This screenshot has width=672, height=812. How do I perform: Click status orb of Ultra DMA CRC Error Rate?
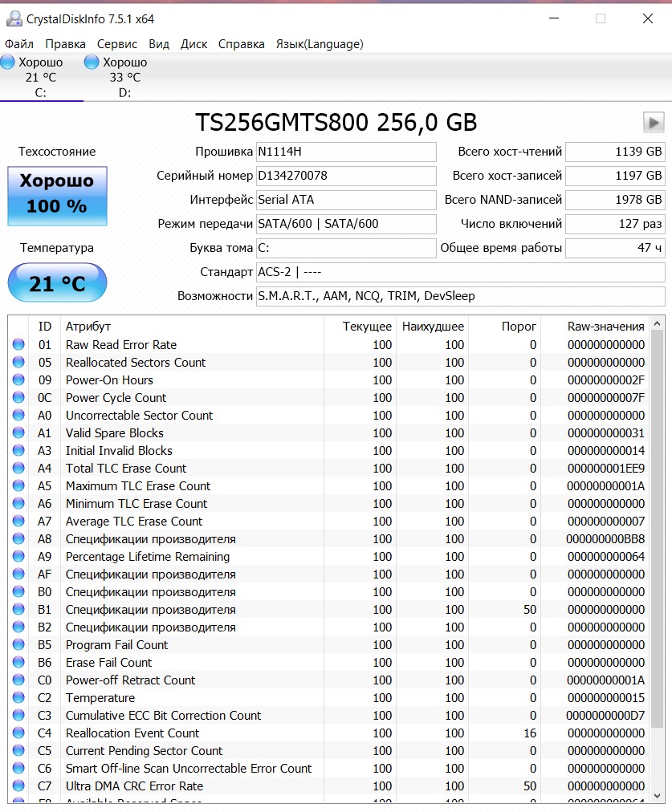[18, 786]
